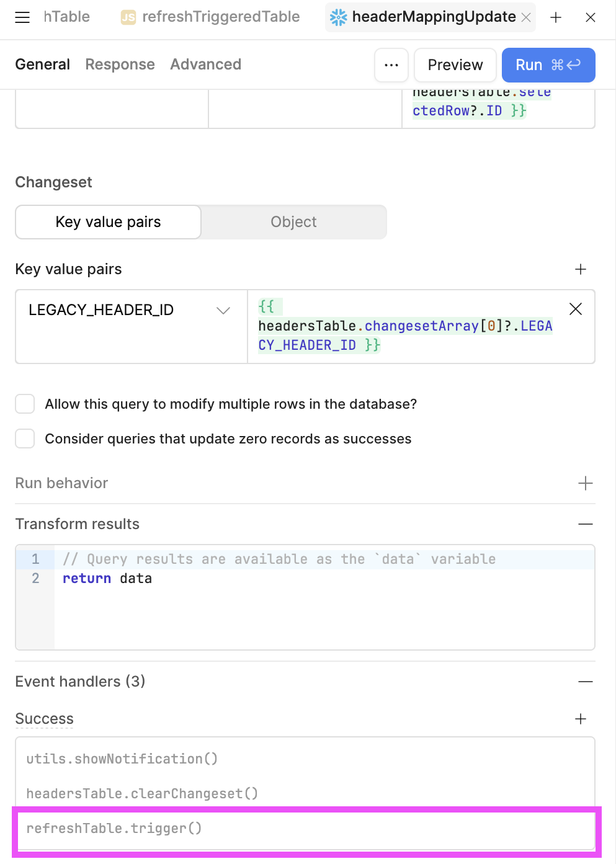Click the Preview button
616x864 pixels.
(x=455, y=65)
